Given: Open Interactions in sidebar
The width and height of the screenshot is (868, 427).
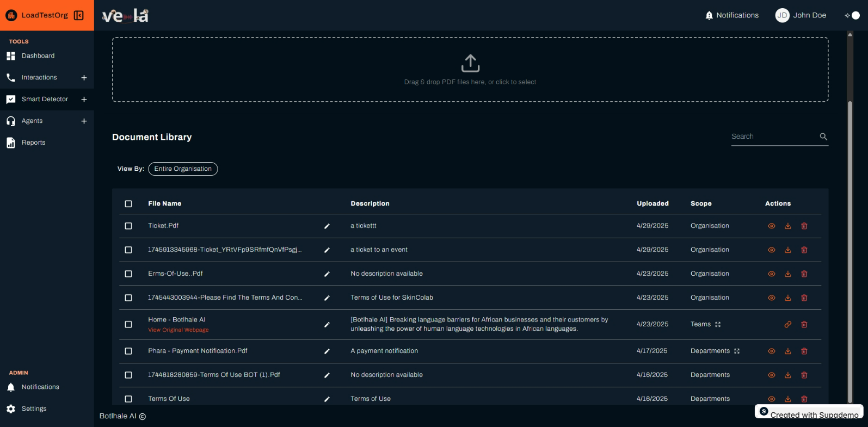Looking at the screenshot, I should (39, 78).
